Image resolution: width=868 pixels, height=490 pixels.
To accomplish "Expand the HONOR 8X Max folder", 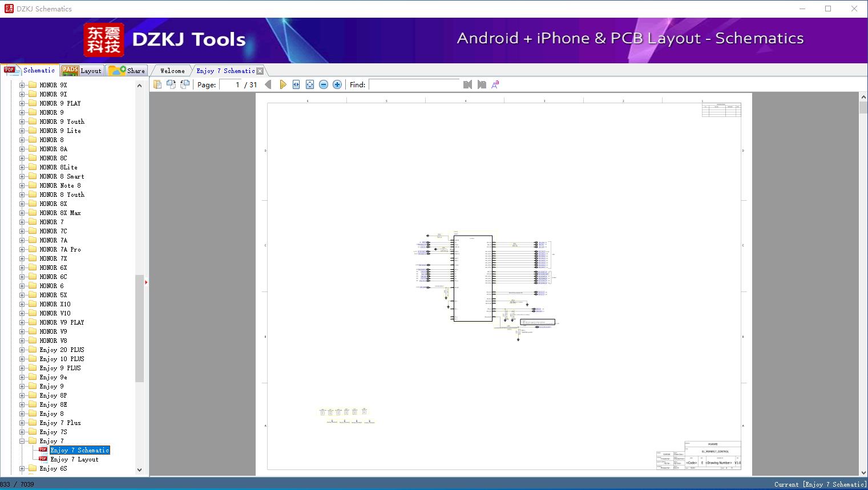I will click(22, 213).
